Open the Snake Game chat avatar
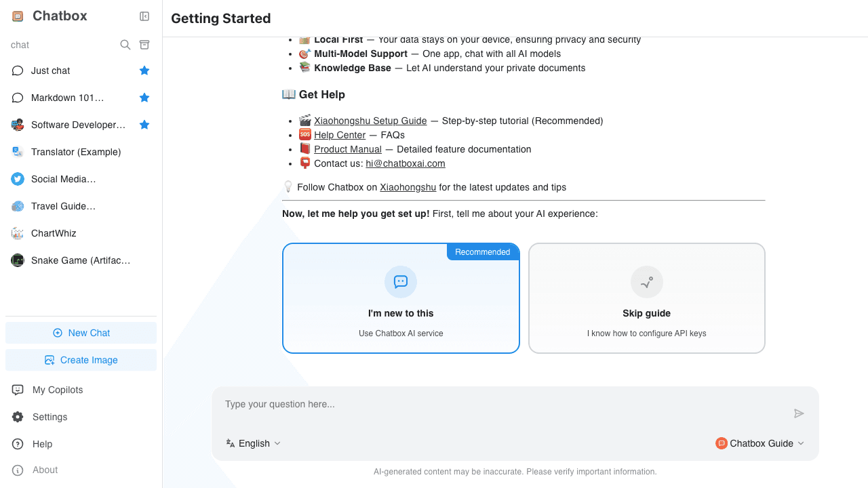 [18, 260]
